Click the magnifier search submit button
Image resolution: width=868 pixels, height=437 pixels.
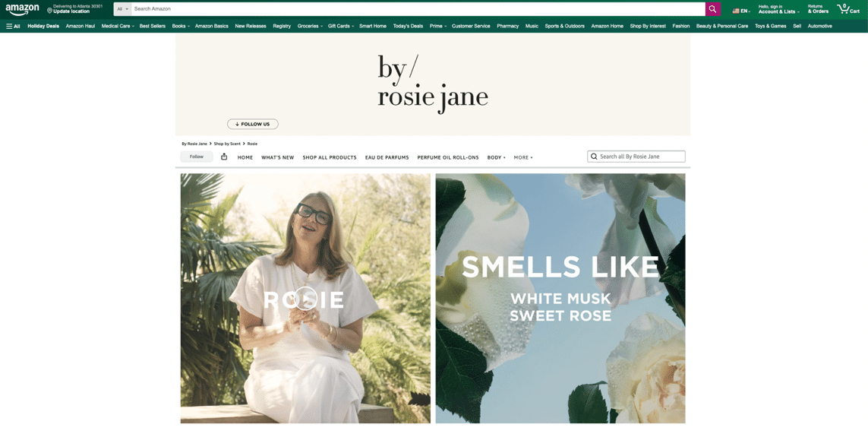click(x=713, y=9)
